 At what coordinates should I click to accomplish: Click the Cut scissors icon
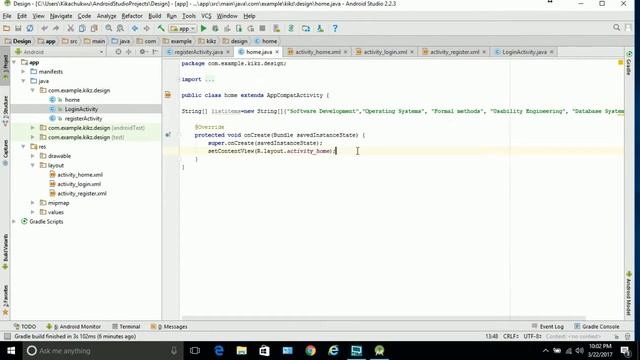(x=70, y=28)
